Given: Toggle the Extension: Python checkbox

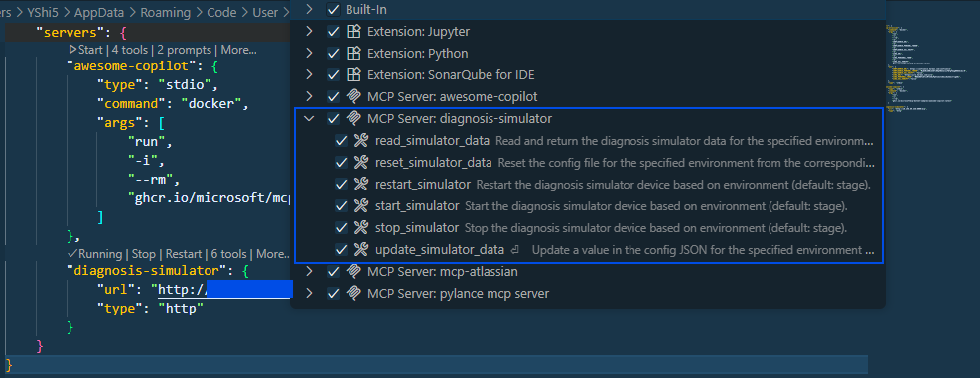Looking at the screenshot, I should point(334,54).
